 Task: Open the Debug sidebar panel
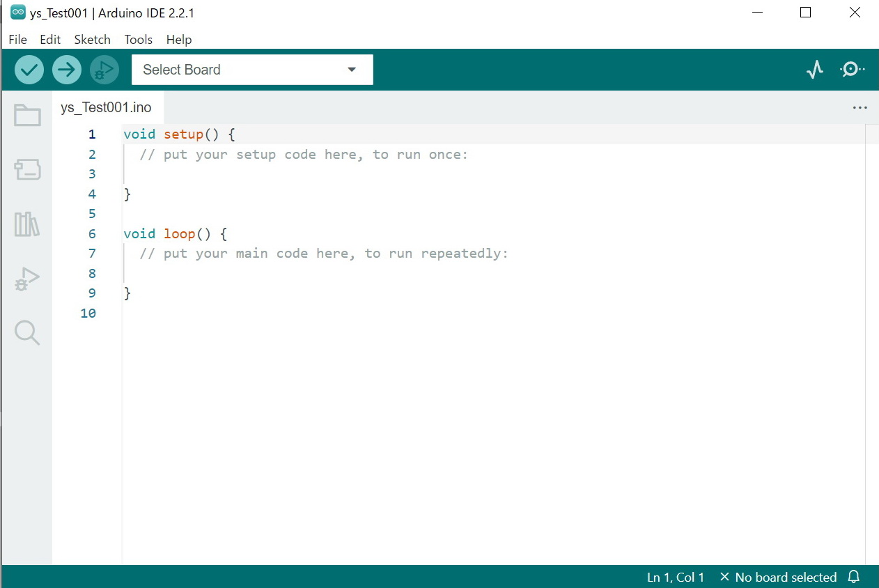[x=27, y=279]
